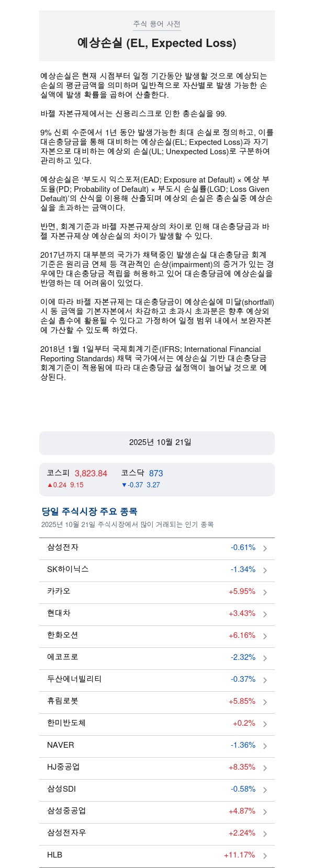This screenshot has width=314, height=868.
Task: Expand the NAVER row chevron
Action: point(265,746)
